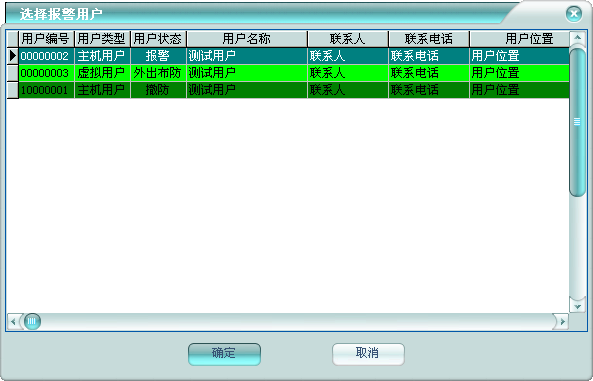Click the horizontal scrollbar thumb

click(x=32, y=322)
